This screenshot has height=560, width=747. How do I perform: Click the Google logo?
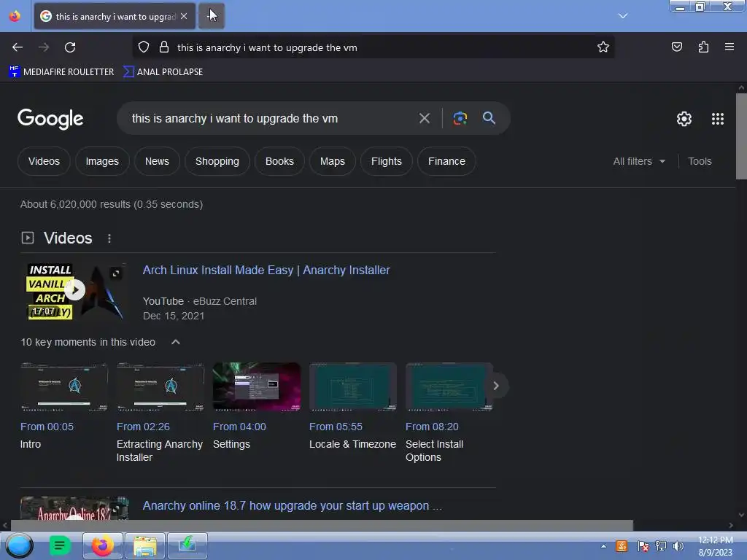point(50,119)
